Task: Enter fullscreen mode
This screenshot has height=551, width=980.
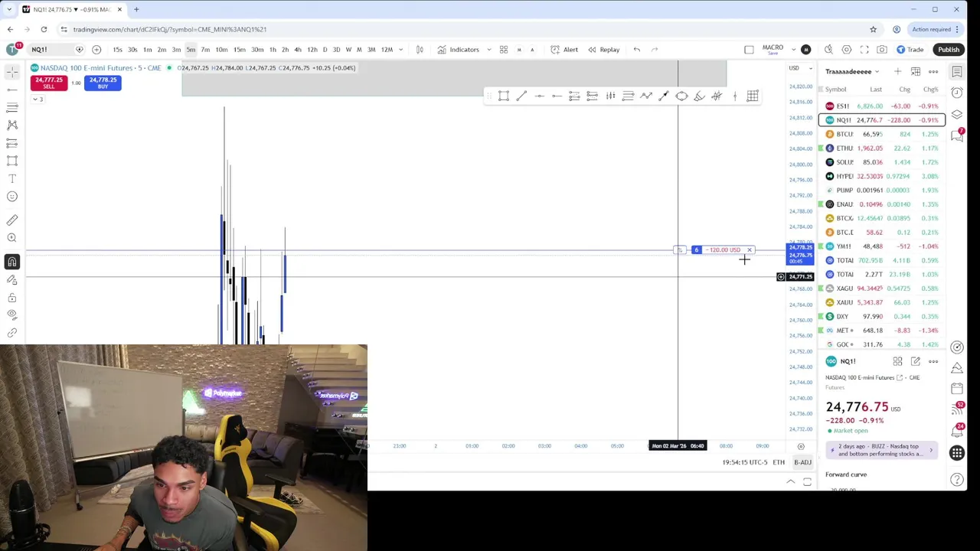Action: pos(864,50)
